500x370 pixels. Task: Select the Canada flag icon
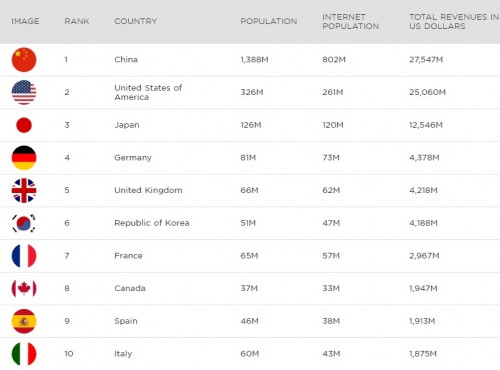pos(24,288)
